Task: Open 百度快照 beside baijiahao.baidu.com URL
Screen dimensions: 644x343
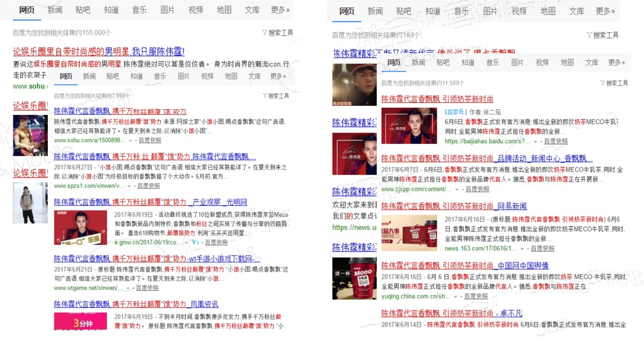Action: 556,142
